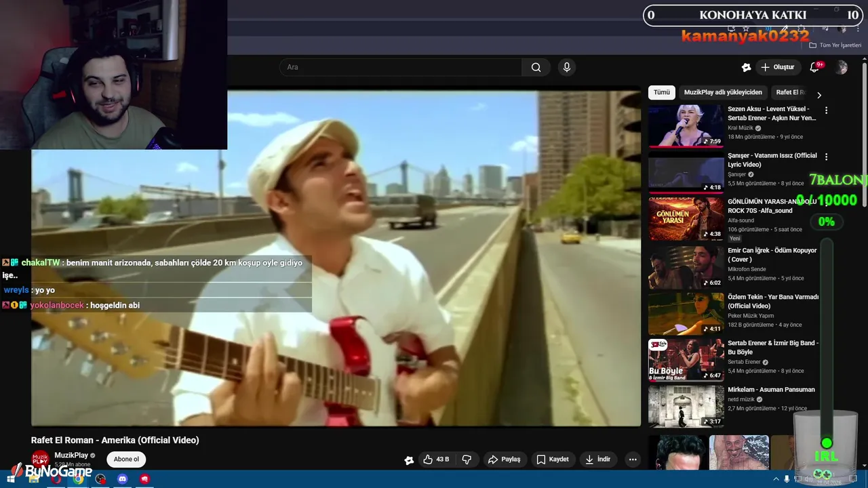
Task: Open title 'Mirkelam - Asuman Pansuman'
Action: click(x=771, y=390)
